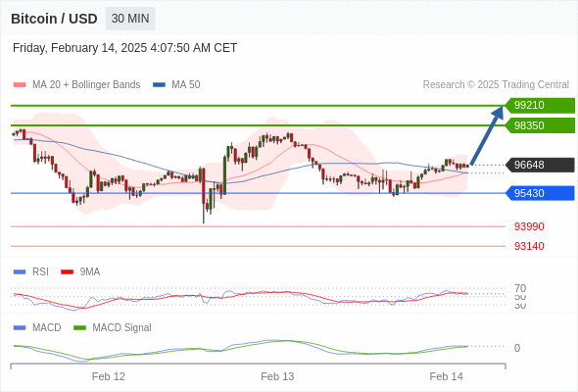578x392 pixels.
Task: Click the green 98350 resistance label
Action: coord(540,125)
